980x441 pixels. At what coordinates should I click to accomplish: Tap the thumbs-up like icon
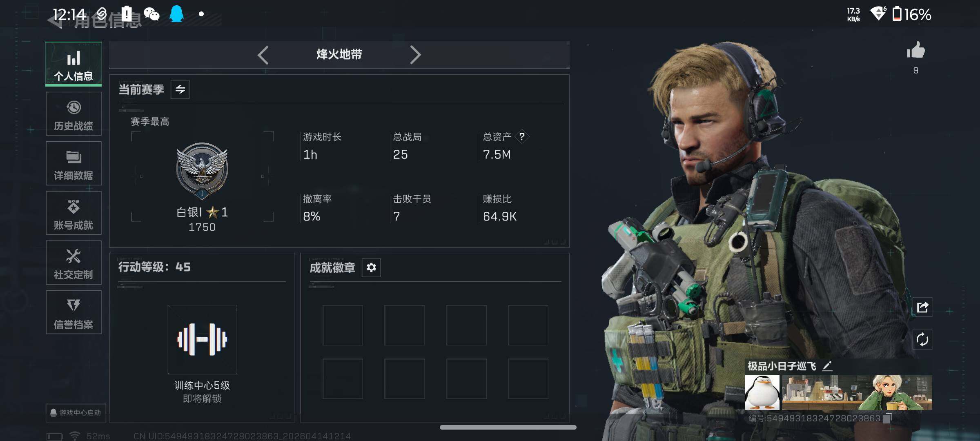(x=916, y=51)
